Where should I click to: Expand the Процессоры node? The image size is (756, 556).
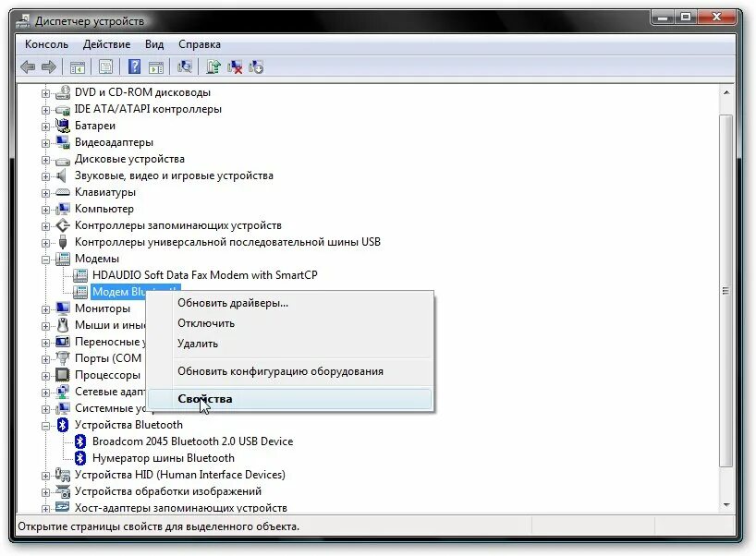(45, 376)
